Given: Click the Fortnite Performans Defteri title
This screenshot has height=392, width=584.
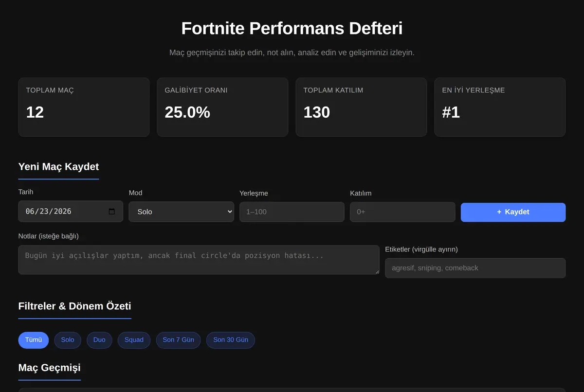Looking at the screenshot, I should 292,28.
